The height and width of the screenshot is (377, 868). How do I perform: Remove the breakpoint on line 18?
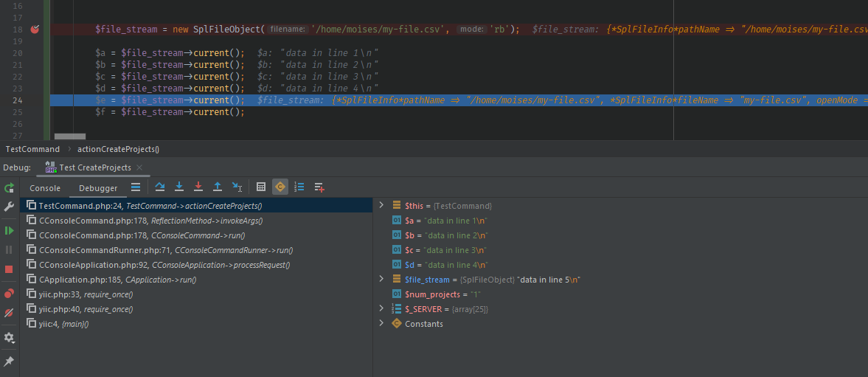click(x=35, y=30)
